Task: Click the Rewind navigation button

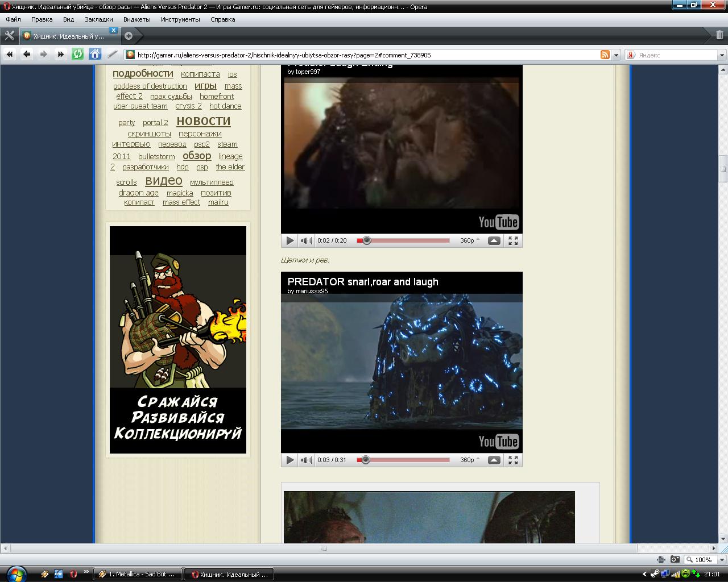Action: [x=10, y=55]
